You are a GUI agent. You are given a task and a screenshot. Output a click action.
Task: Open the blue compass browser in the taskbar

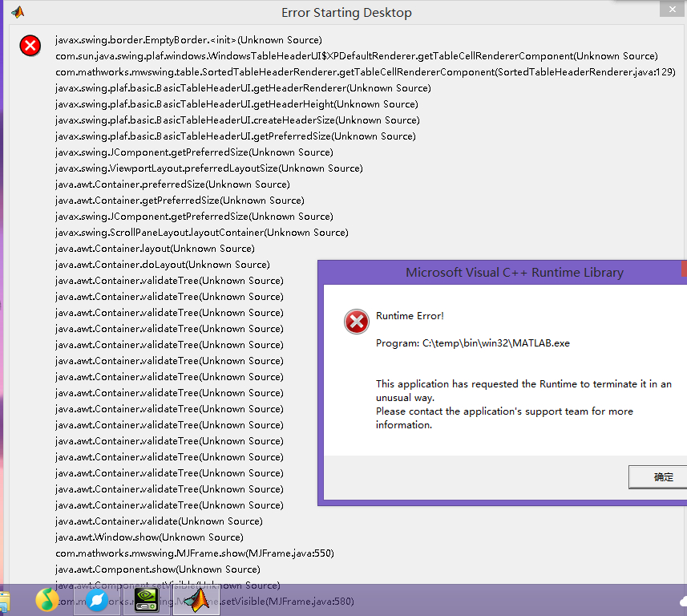tap(97, 600)
